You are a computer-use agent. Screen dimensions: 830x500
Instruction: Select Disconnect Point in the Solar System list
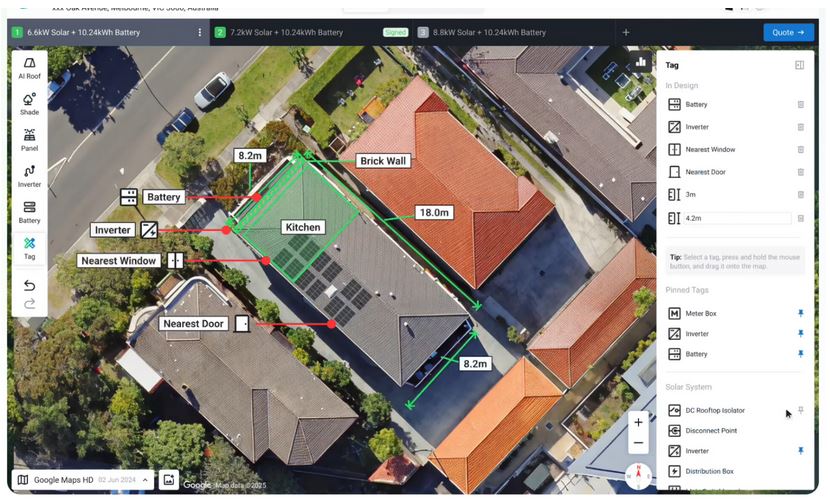click(710, 431)
